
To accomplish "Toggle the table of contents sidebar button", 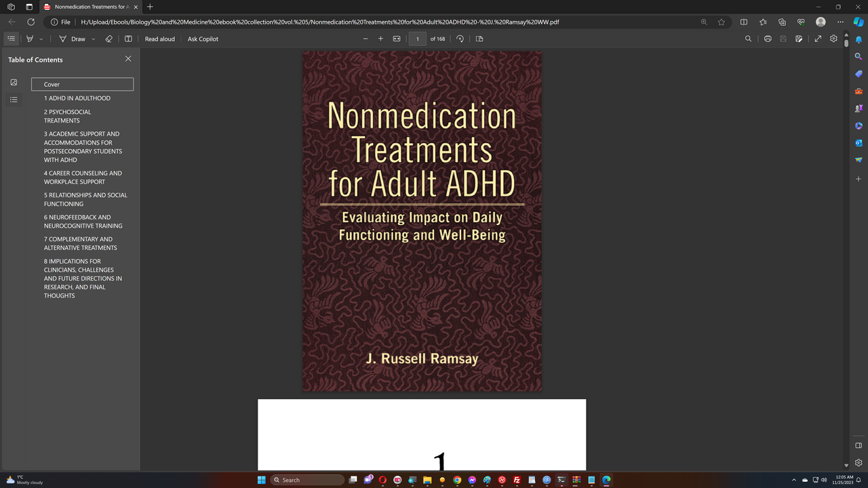I will pyautogui.click(x=12, y=39).
